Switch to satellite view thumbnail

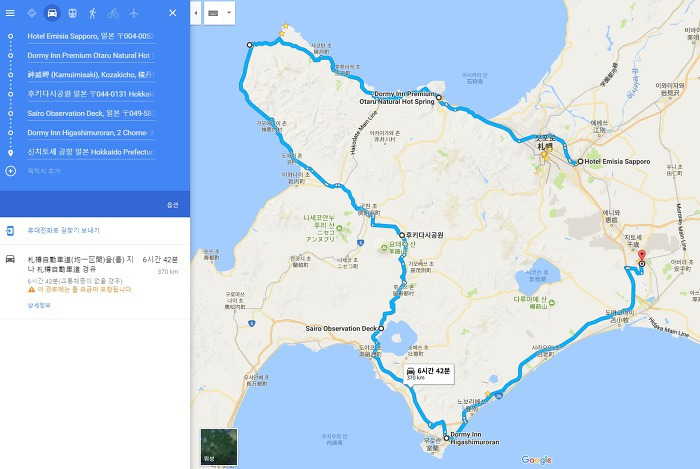coord(219,447)
